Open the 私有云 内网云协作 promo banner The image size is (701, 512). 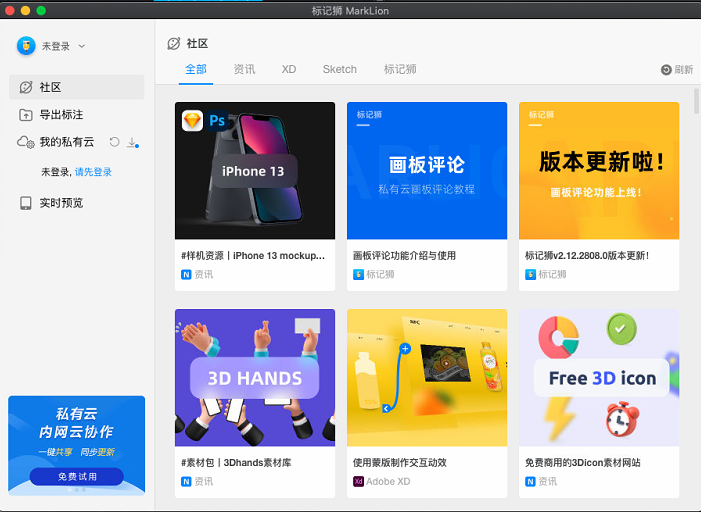(76, 445)
